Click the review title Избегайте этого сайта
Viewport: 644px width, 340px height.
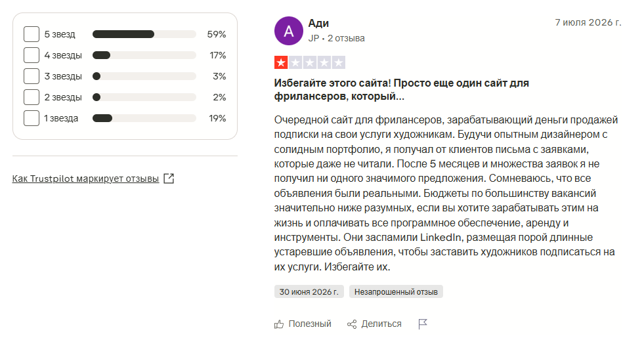[401, 89]
